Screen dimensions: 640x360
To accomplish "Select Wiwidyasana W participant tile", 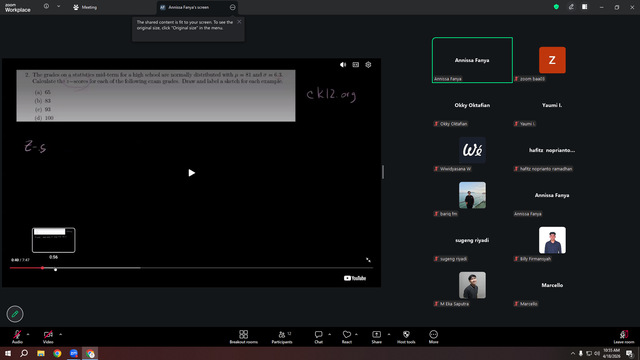I will 472,150.
